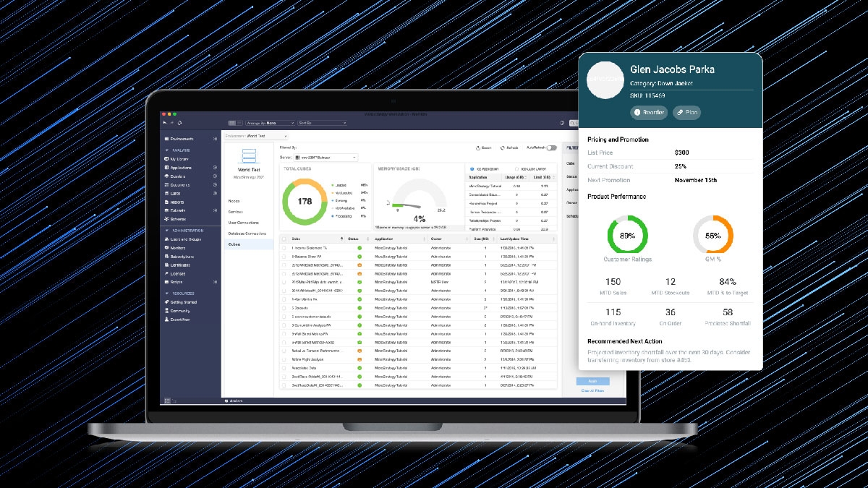868x488 pixels.
Task: Click the Schedules icon in sidebar
Action: (x=166, y=218)
